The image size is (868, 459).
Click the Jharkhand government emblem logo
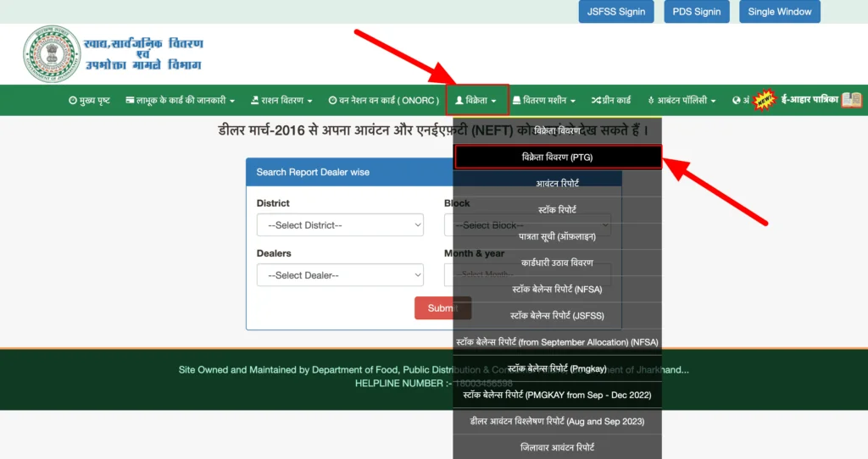point(51,53)
